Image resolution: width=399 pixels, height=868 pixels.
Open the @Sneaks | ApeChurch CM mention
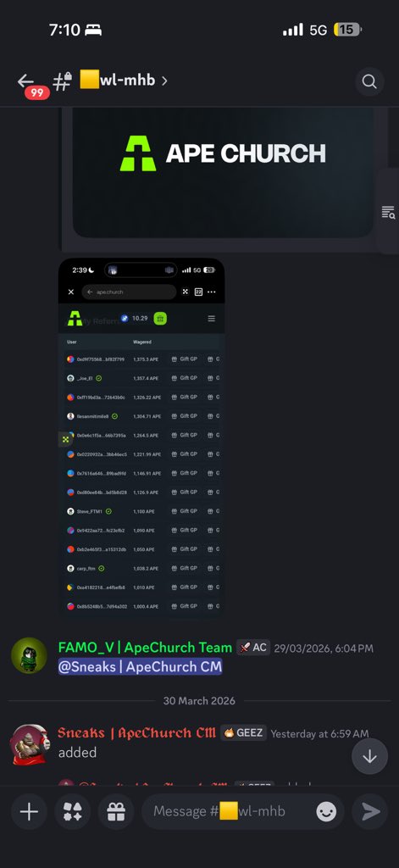pos(140,666)
